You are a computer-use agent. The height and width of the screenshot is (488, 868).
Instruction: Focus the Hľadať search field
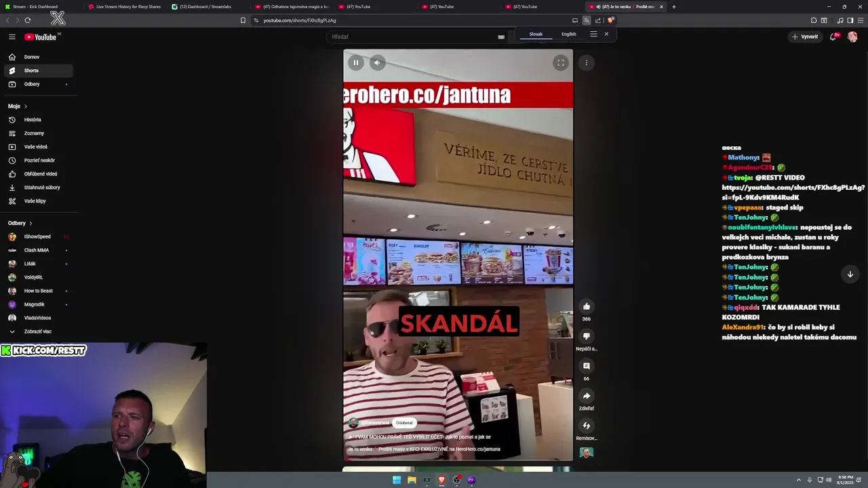click(x=412, y=37)
